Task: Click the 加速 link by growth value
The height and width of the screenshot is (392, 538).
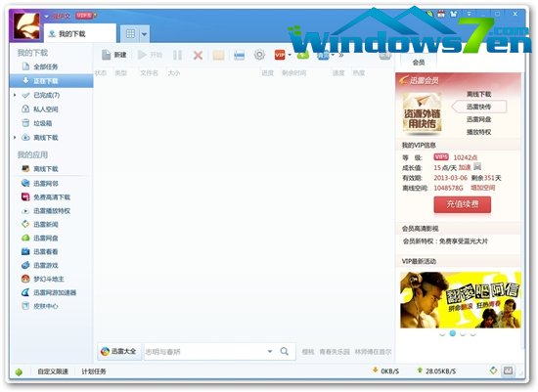Action: (x=465, y=167)
